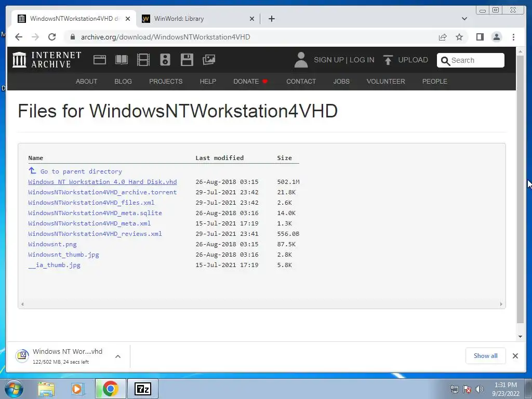This screenshot has height=399, width=532.
Task: Open WindowsNTWorkstation4VHD_meta.sqlite link
Action: (x=95, y=213)
